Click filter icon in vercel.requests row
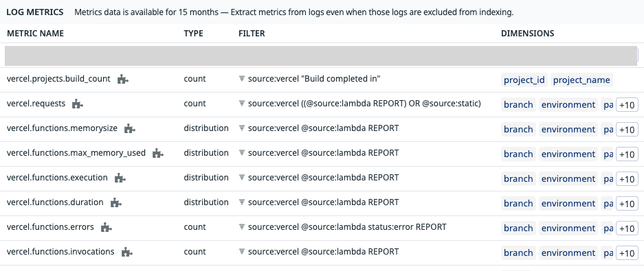 pos(242,104)
